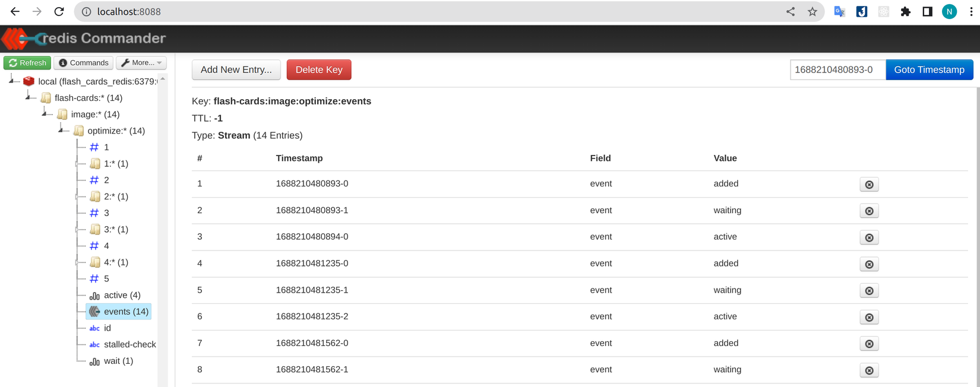
Task: Open the hash key 3
Action: point(106,213)
